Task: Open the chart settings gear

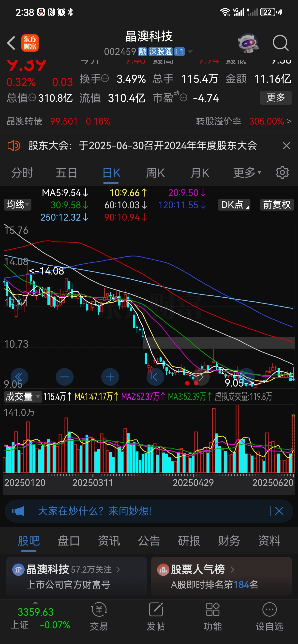Action: 282,173
